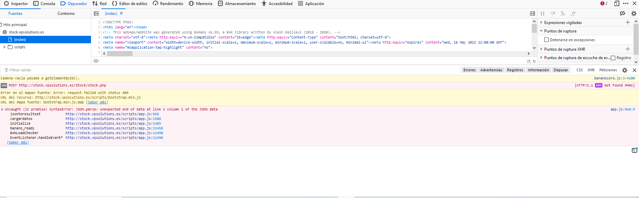Open the Aplicación panel
This screenshot has height=198, width=644.
tap(311, 4)
